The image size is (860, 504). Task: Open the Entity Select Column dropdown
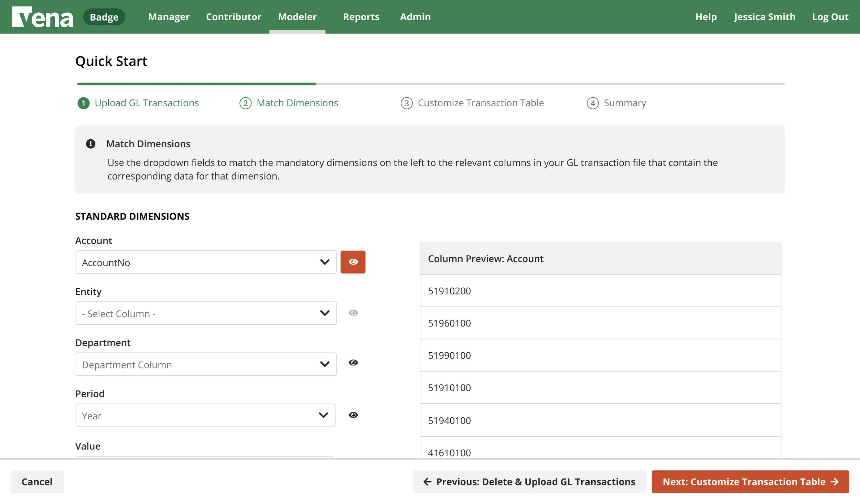[x=206, y=313]
